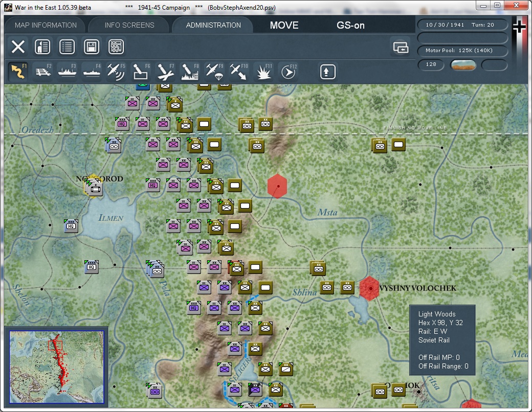Switch to ADMINISTRATION tab
Viewport: 532px width, 412px height.
tap(213, 25)
